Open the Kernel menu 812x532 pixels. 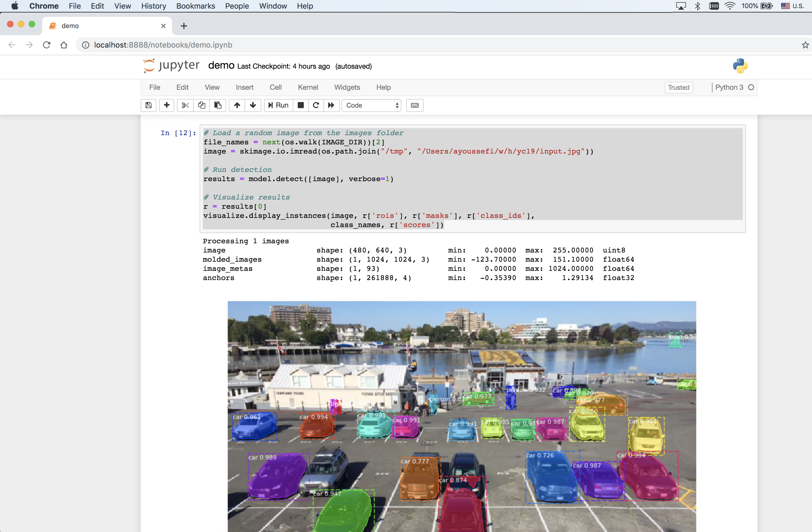(x=308, y=87)
